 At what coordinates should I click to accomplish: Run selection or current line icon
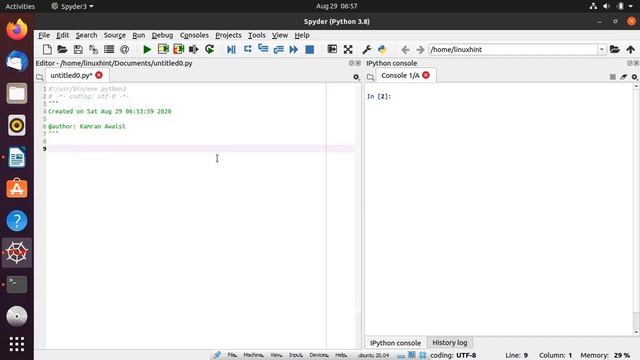click(x=193, y=49)
